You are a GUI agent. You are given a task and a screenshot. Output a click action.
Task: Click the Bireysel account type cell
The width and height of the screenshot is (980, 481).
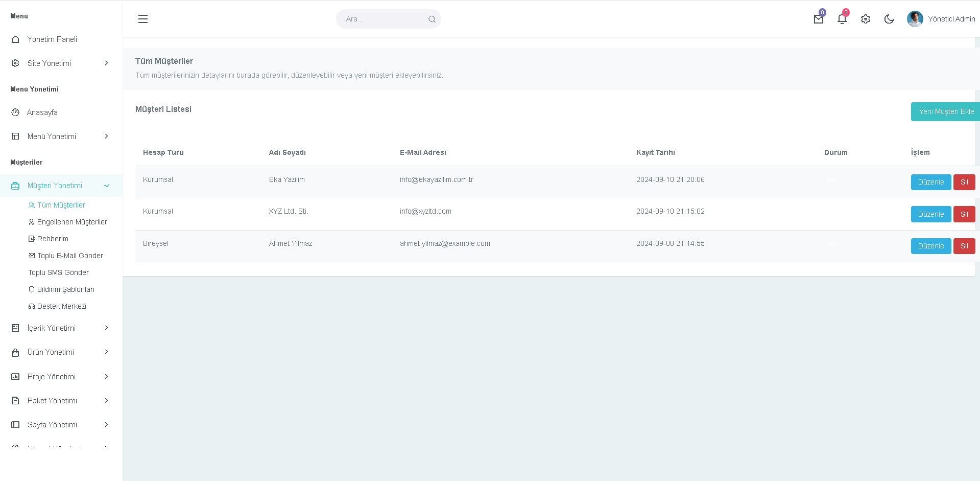coord(156,243)
